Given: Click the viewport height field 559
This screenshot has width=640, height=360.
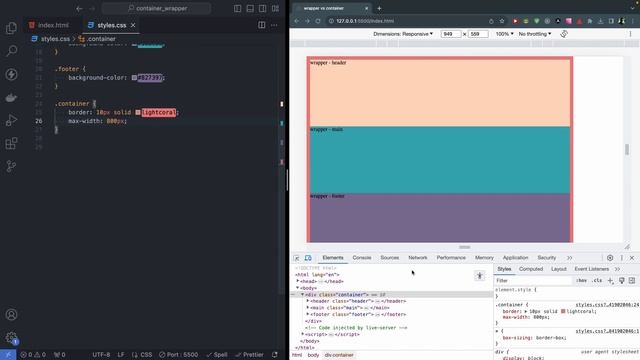Looking at the screenshot, I should [478, 34].
